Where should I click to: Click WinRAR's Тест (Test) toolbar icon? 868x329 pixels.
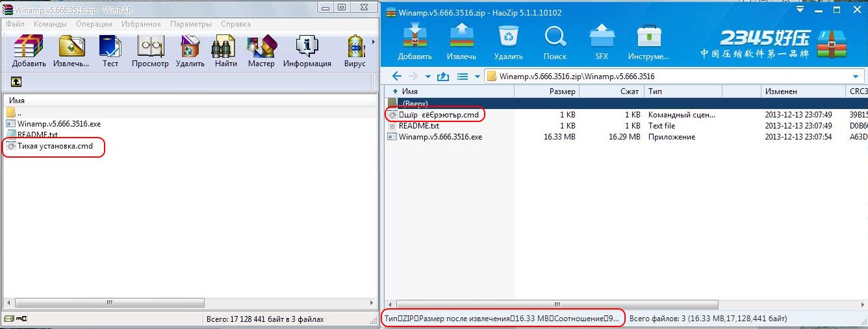(x=110, y=47)
